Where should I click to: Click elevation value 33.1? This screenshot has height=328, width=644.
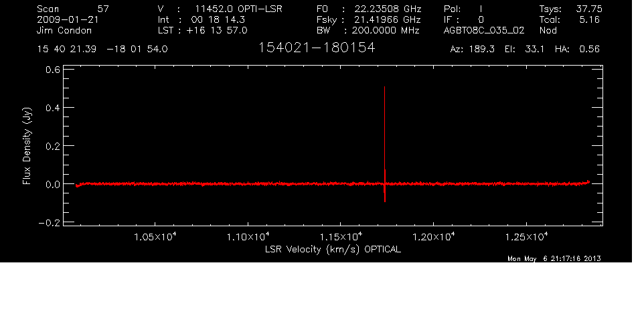point(535,50)
